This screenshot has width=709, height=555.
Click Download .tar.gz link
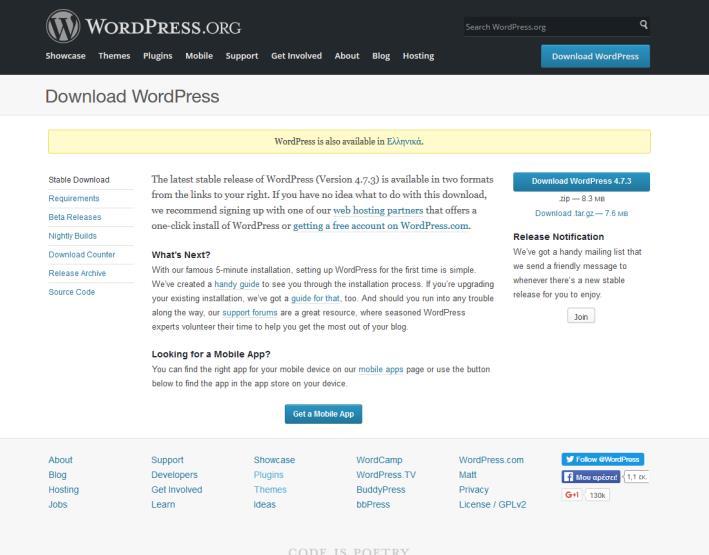point(581,213)
